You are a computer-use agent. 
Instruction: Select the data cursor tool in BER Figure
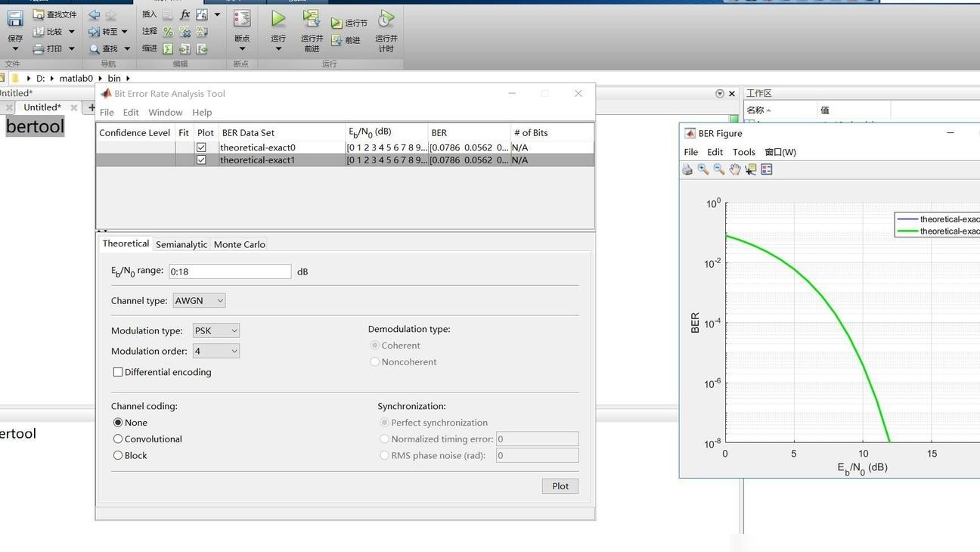(x=751, y=169)
